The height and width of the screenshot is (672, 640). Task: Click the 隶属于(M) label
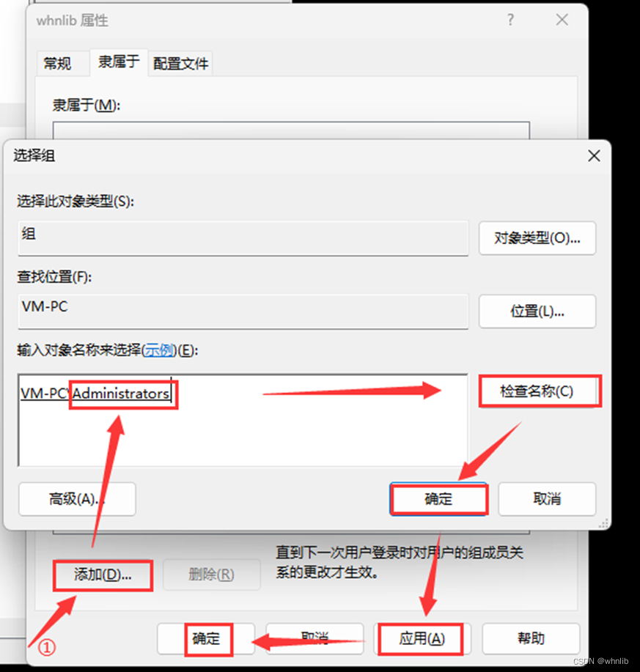(87, 105)
